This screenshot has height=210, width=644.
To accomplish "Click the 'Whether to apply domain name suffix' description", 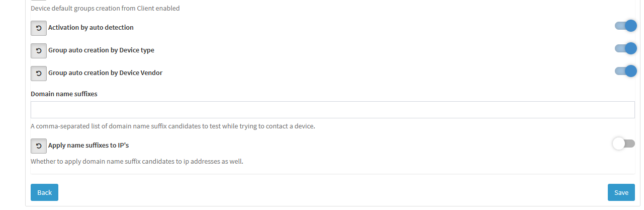I will pos(137,162).
